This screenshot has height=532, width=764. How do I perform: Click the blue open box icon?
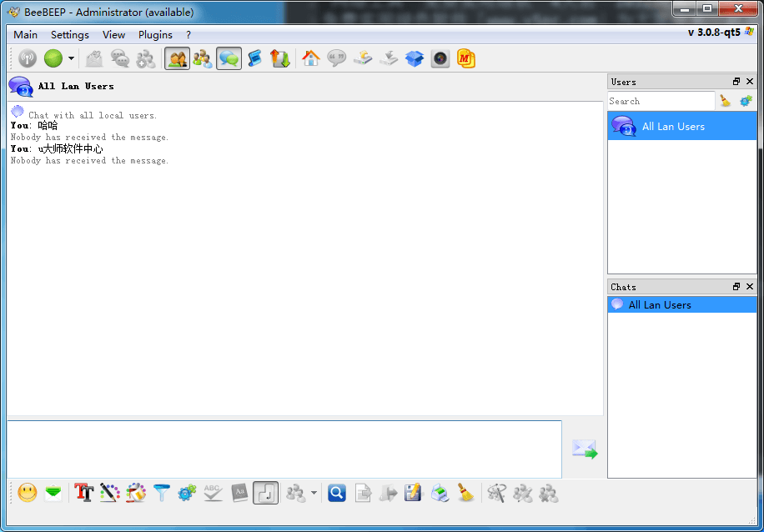(x=415, y=59)
